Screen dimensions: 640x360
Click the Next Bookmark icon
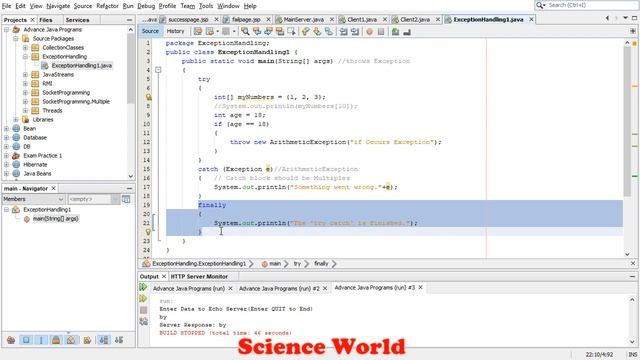coord(317,31)
